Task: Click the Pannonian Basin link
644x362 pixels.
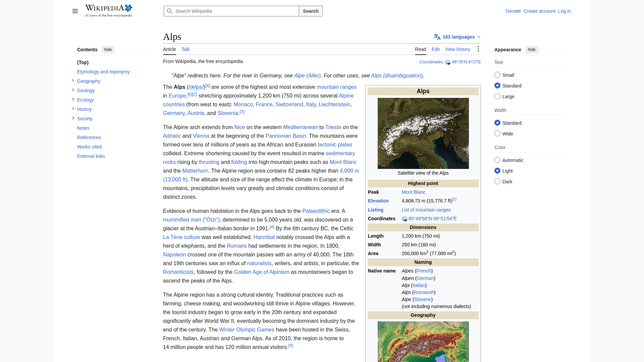Action: coord(286,136)
